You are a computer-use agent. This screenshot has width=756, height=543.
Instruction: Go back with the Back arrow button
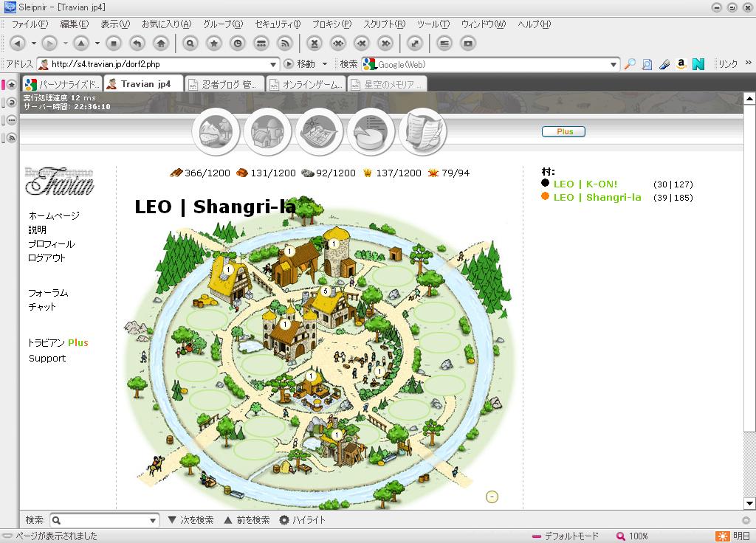click(18, 44)
